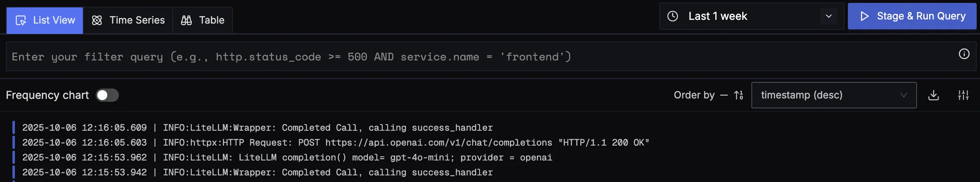This screenshot has width=980, height=182.
Task: Expand the timestamp (desc) order dropdown
Action: point(833,95)
